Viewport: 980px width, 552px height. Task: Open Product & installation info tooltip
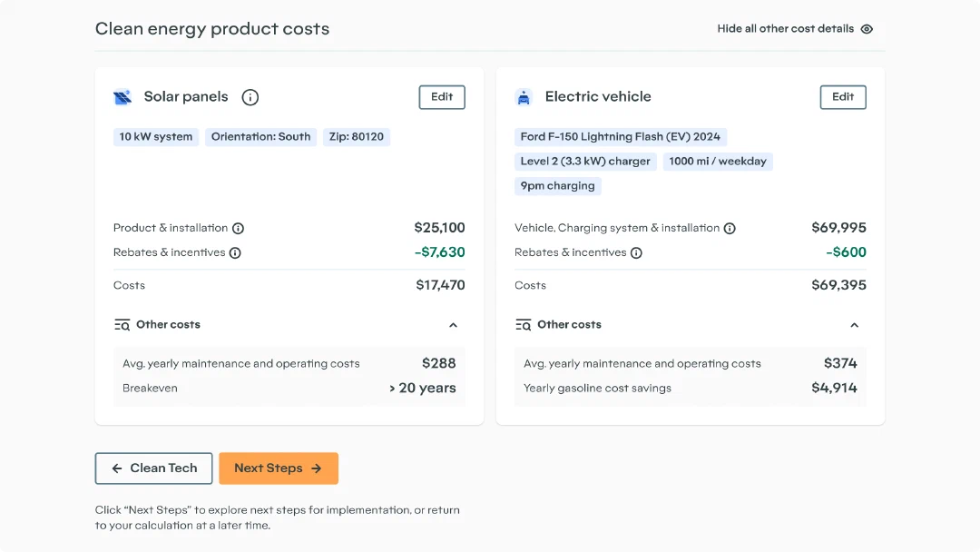(x=238, y=228)
